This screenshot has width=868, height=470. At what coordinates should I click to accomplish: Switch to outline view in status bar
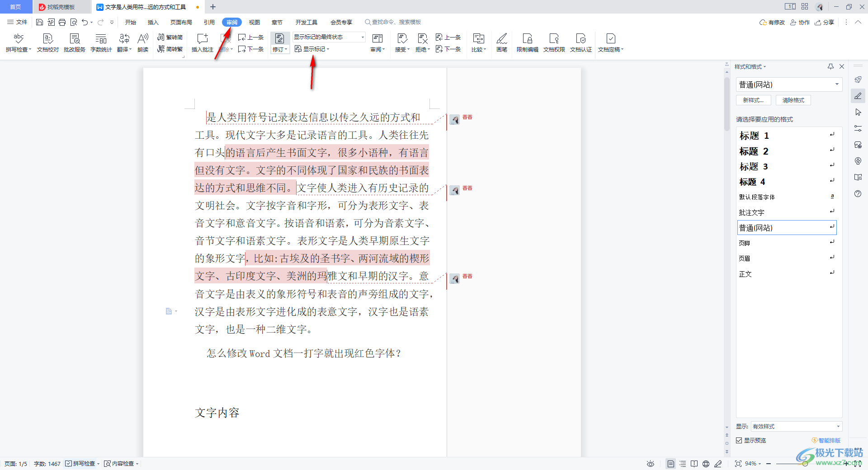[683, 464]
